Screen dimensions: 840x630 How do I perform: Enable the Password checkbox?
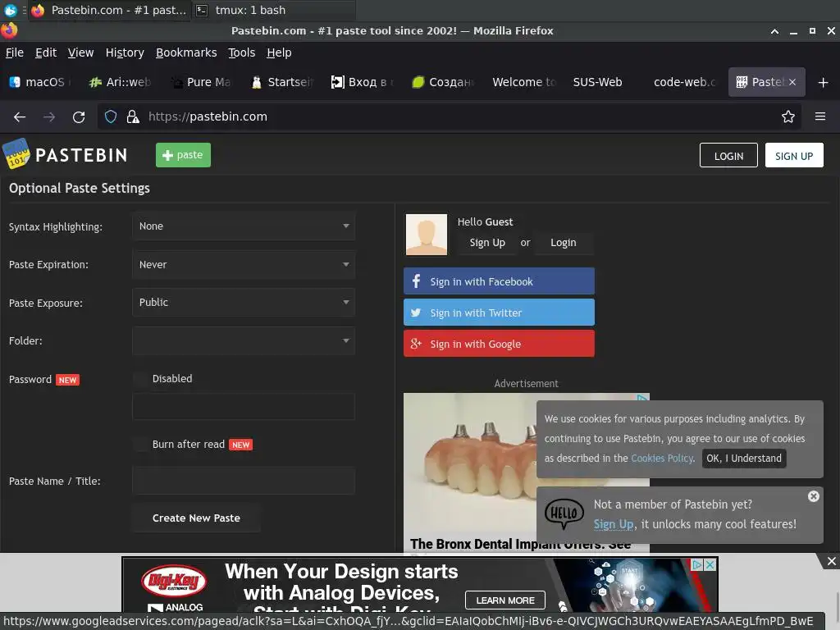(x=141, y=379)
